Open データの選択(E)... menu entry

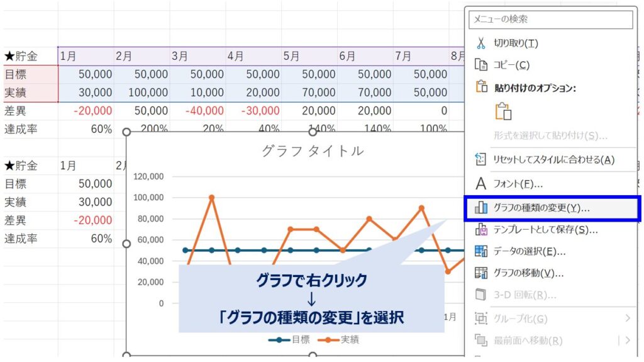tap(530, 251)
